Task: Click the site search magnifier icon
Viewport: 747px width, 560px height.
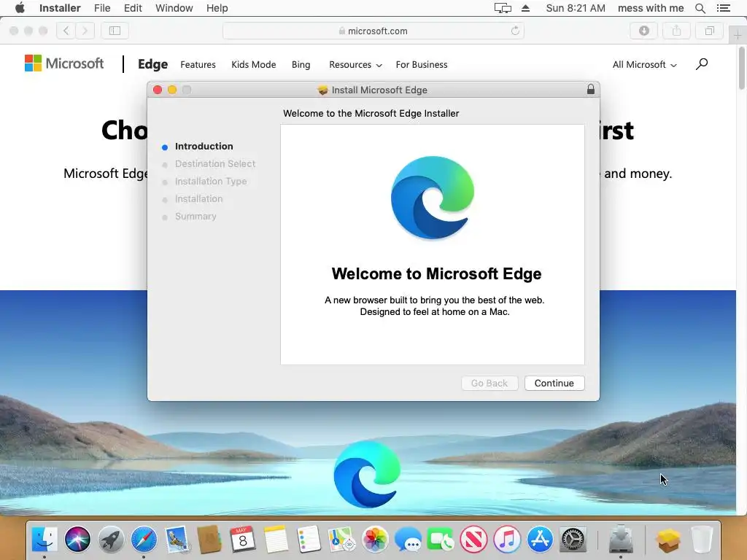Action: pos(702,64)
